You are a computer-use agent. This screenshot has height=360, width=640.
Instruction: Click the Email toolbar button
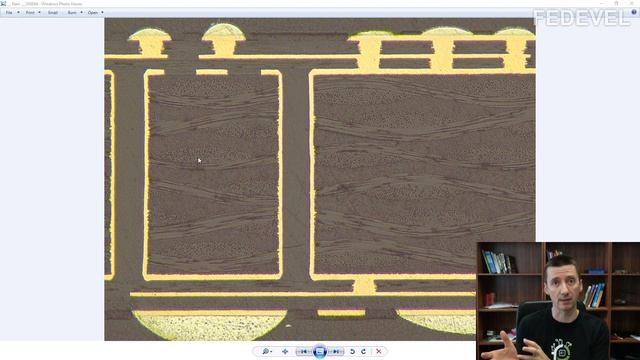(53, 13)
